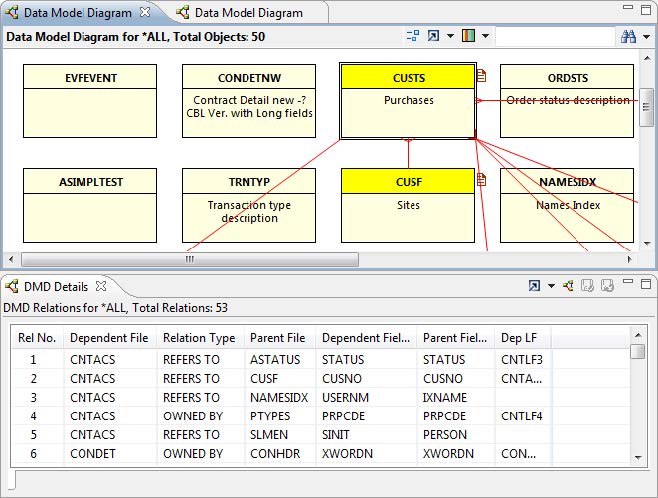This screenshot has width=658, height=498.
Task: Click CNTLF3 in the Dep LF column
Action: click(522, 360)
